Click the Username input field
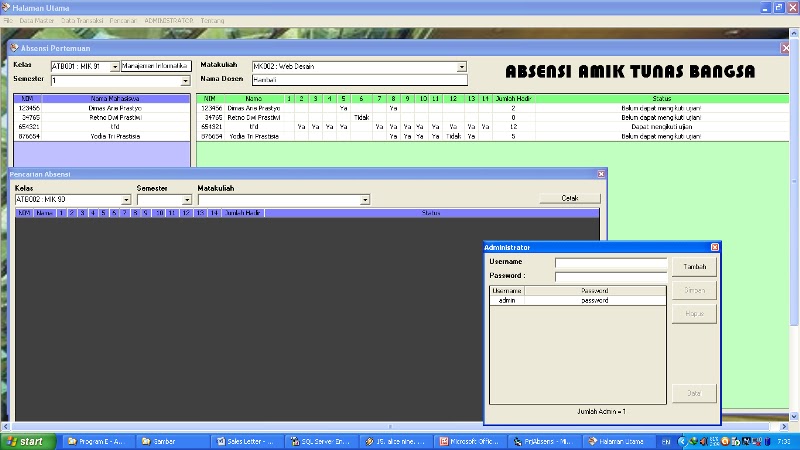The image size is (800, 450). [x=611, y=263]
